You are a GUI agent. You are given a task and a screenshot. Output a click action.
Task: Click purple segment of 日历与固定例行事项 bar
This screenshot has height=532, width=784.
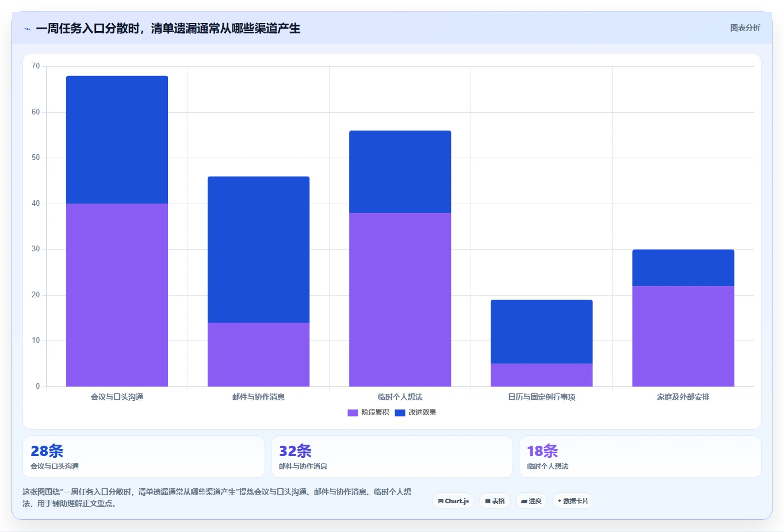541,375
